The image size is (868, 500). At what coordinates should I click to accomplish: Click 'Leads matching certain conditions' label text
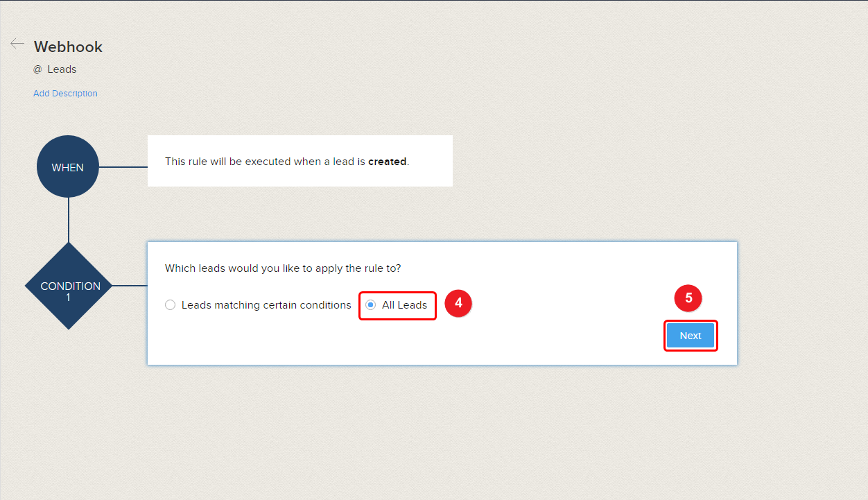click(266, 305)
